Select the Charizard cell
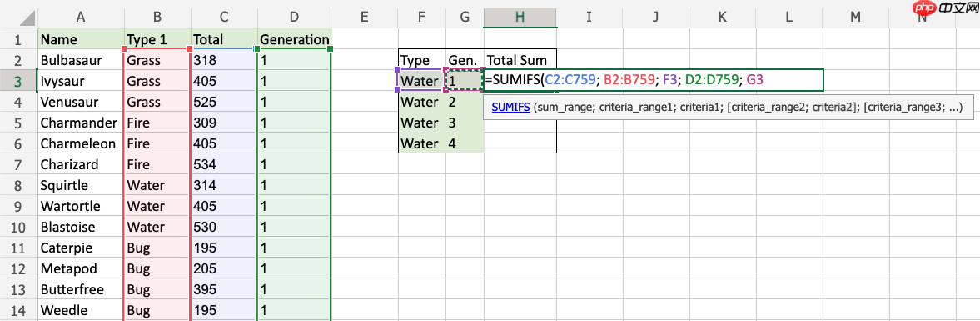Viewport: 980px width, 321px height. [81, 164]
